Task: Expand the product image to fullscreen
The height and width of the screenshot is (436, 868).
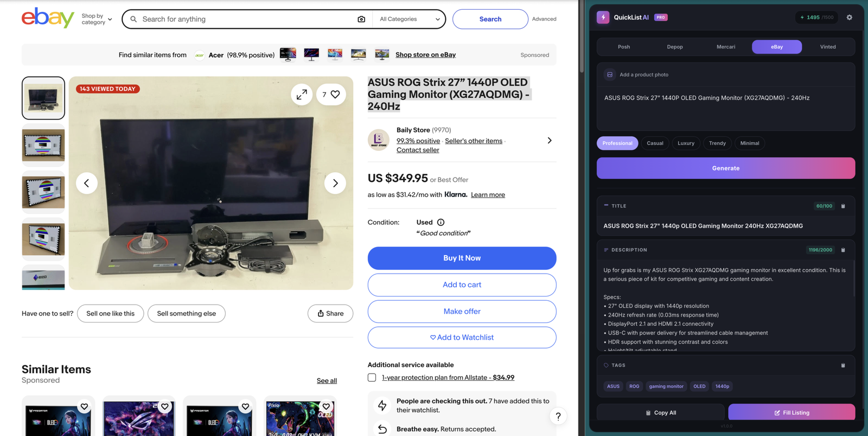Action: (302, 94)
